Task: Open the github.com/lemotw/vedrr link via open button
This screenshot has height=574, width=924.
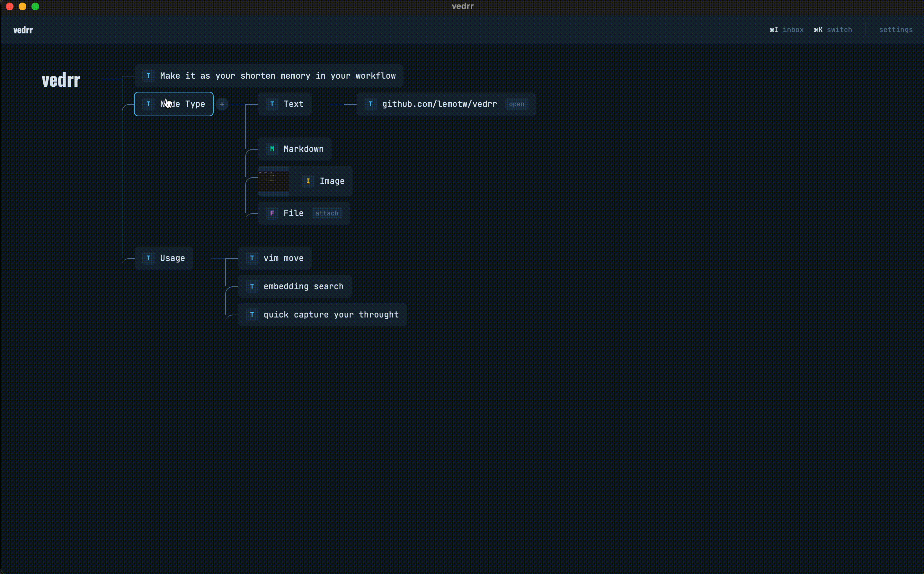Action: [x=517, y=104]
